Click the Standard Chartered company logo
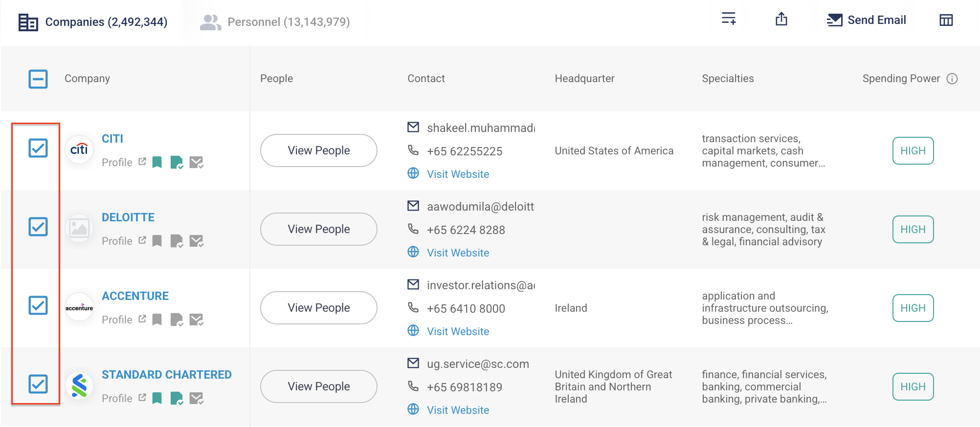980x427 pixels. pos(79,386)
